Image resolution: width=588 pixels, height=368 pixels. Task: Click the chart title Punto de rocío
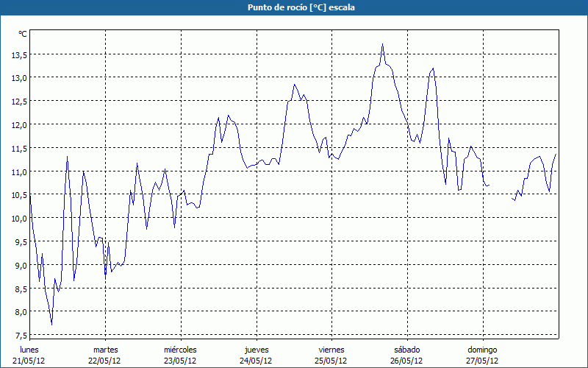(x=293, y=7)
